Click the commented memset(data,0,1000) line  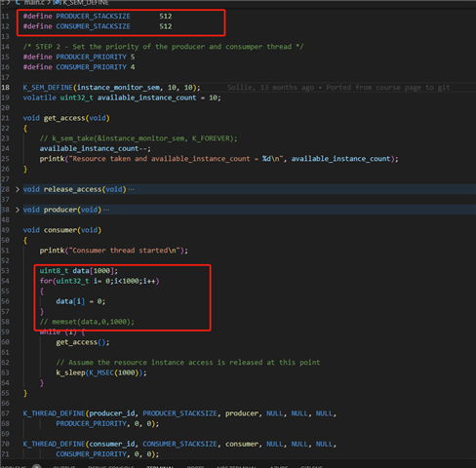(x=87, y=322)
